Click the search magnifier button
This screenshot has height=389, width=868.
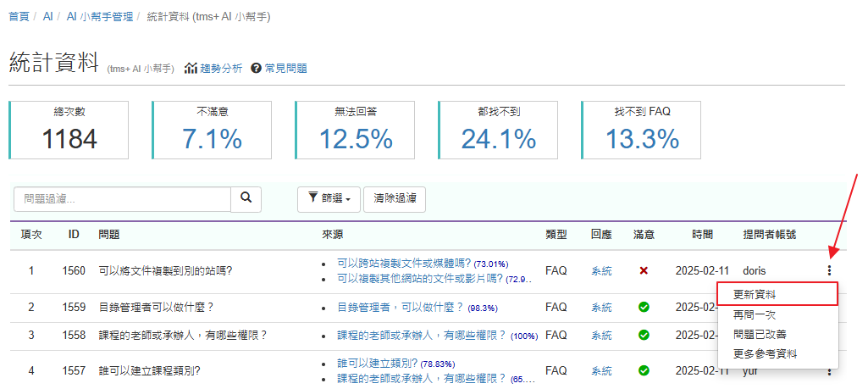(246, 198)
